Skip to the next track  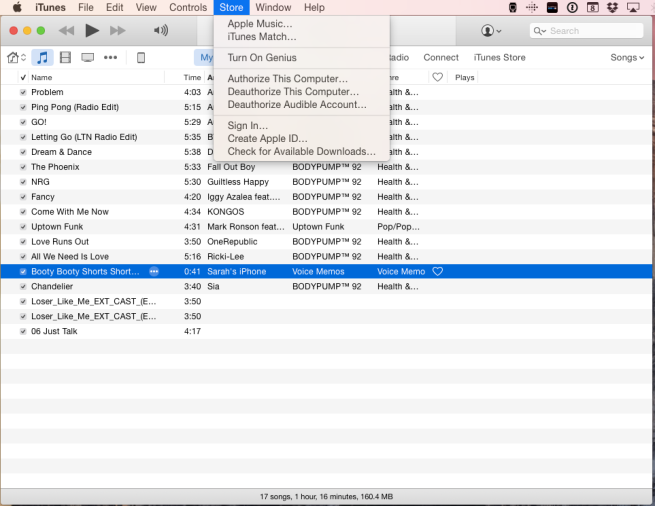tap(118, 31)
